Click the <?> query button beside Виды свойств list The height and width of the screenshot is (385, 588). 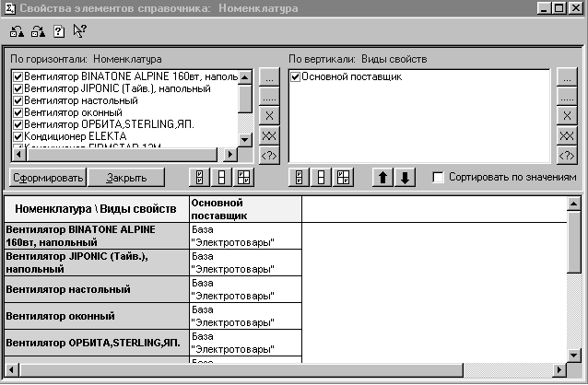[x=567, y=155]
